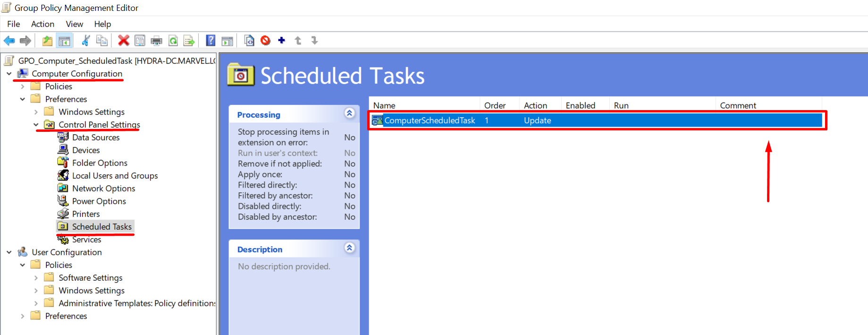Toggle the Show/Hide Console Tree button

(64, 41)
